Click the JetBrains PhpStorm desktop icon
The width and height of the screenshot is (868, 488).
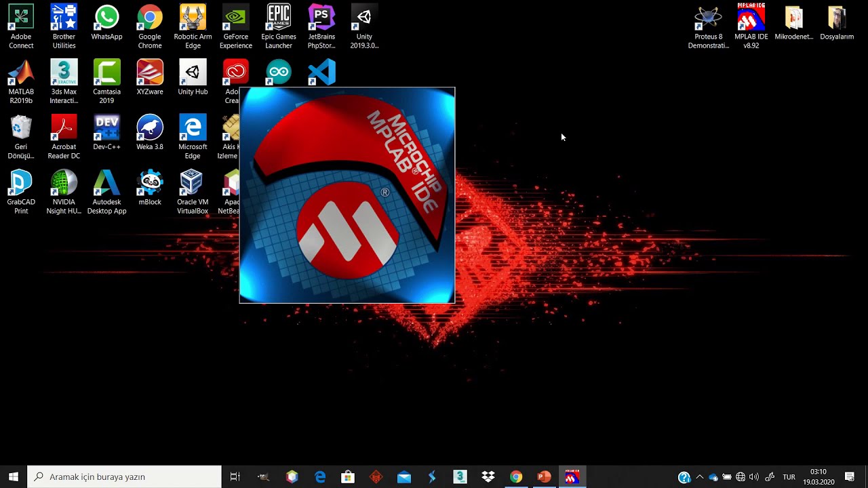(321, 27)
